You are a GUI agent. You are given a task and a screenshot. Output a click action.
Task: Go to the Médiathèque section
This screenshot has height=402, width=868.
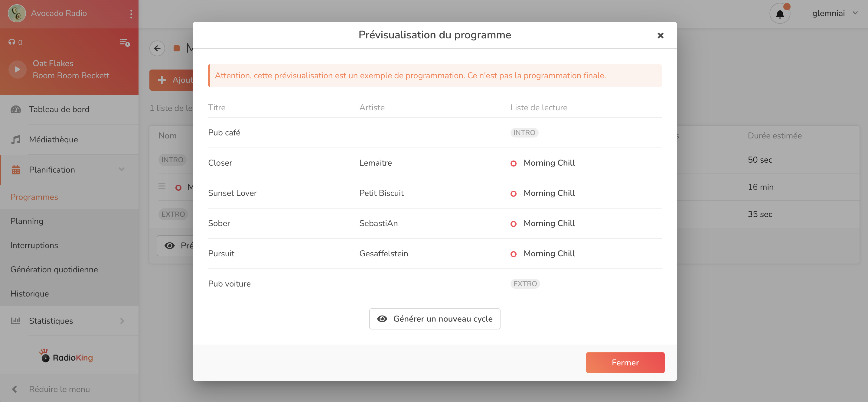point(53,139)
